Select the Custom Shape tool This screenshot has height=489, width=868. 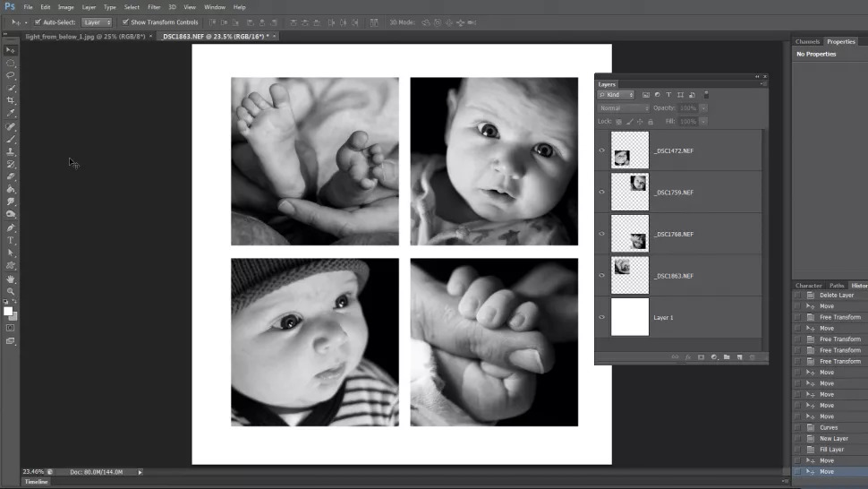click(11, 266)
